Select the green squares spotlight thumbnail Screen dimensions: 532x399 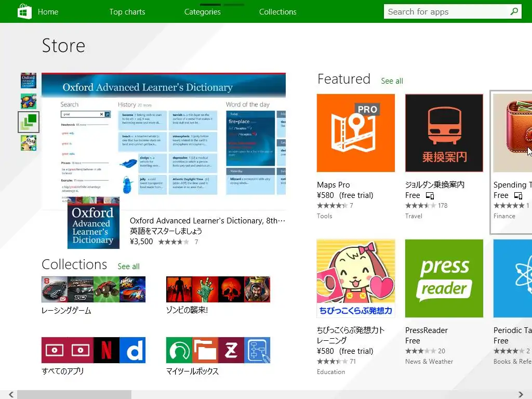29,122
